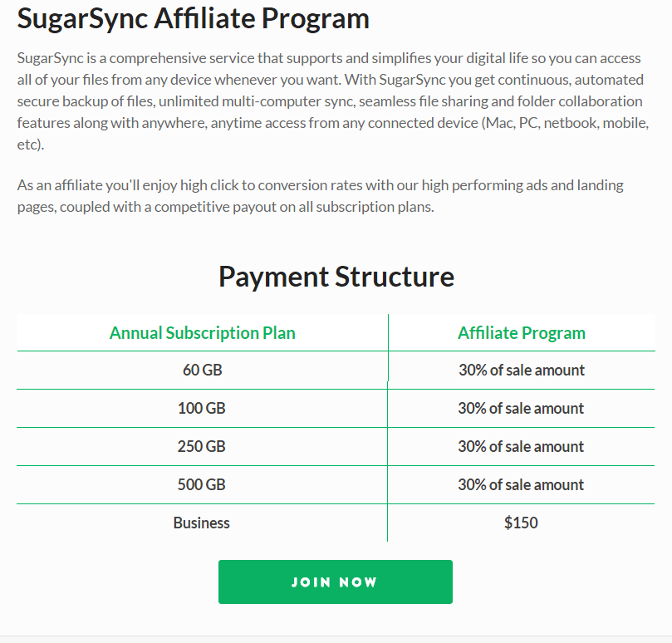
Task: Click the 500 GB plan cell
Action: tap(202, 485)
